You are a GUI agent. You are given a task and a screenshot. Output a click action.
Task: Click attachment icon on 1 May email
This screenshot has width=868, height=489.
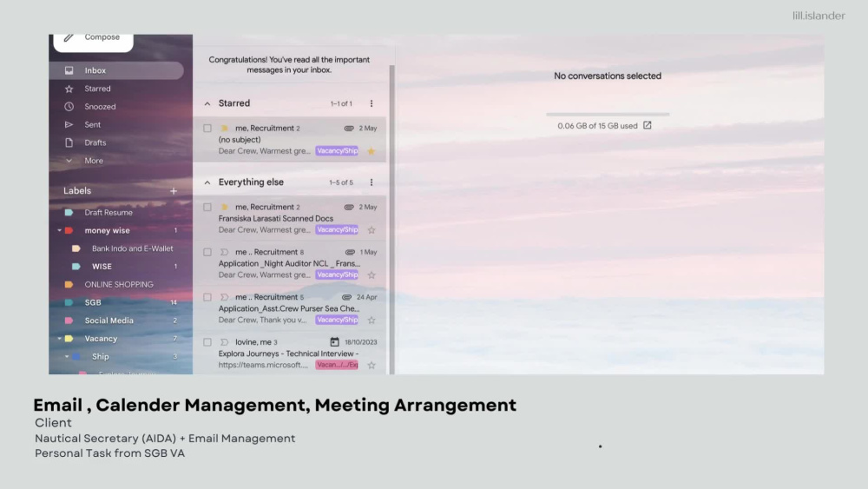pyautogui.click(x=350, y=252)
